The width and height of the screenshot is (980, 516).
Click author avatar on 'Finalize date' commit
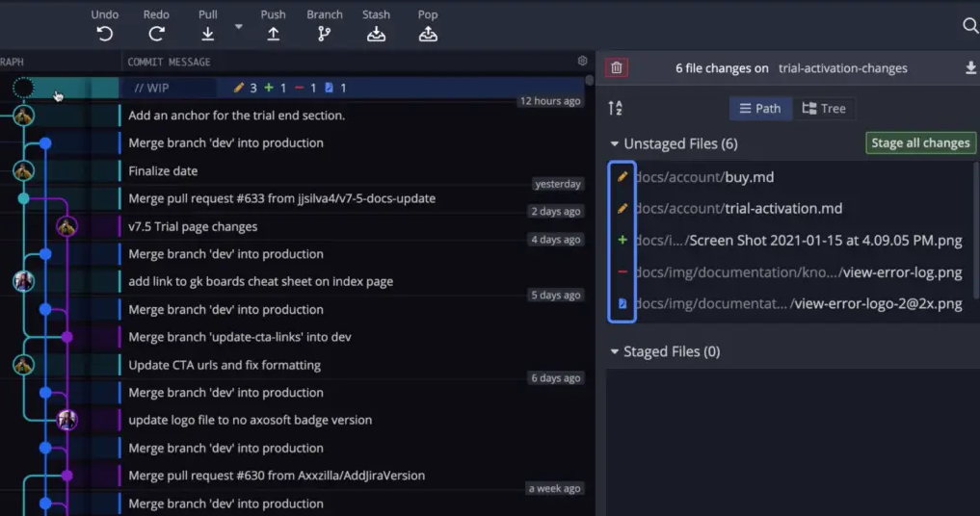(x=24, y=170)
